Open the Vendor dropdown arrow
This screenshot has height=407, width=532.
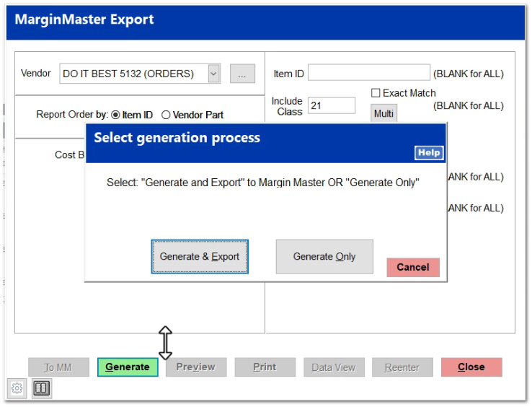tap(214, 74)
